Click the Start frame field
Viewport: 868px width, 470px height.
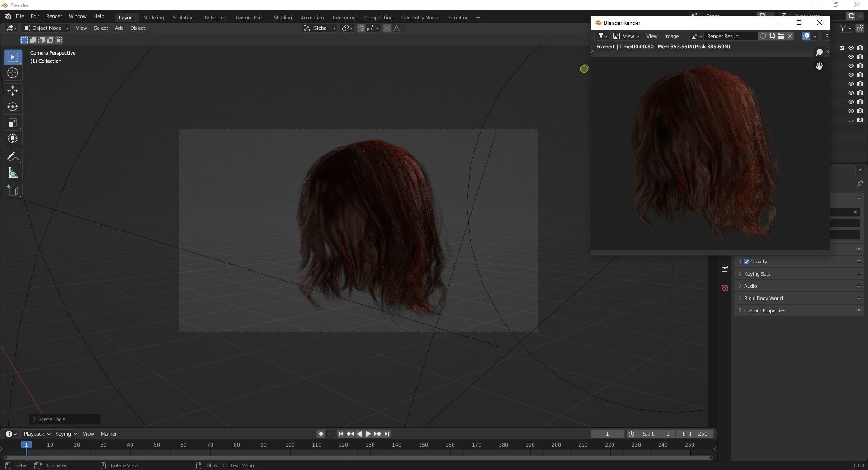coord(656,434)
